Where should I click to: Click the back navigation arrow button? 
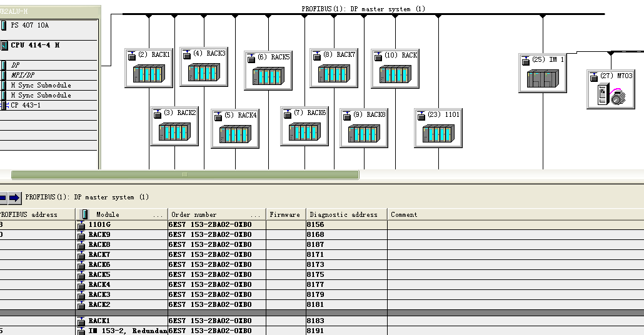[3, 198]
